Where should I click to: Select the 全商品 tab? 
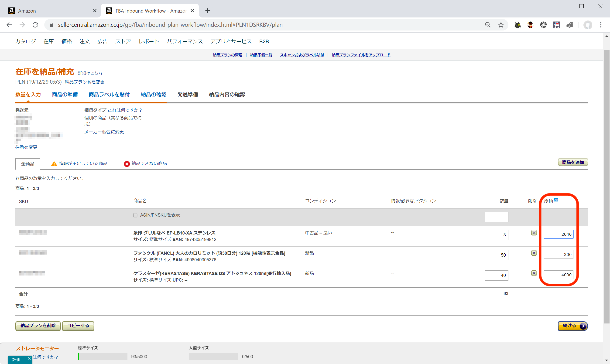coord(28,164)
